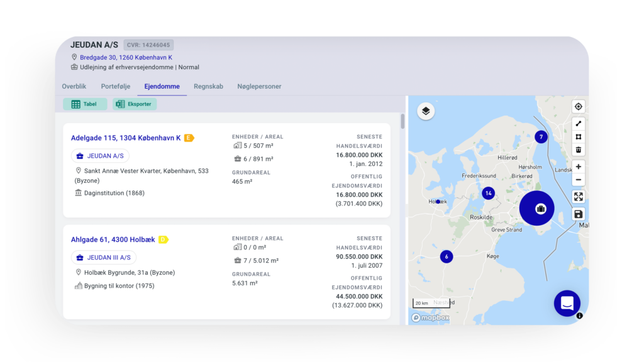The width and height of the screenshot is (644, 362).
Task: Select the polygon drawing tool on map
Action: (x=579, y=136)
